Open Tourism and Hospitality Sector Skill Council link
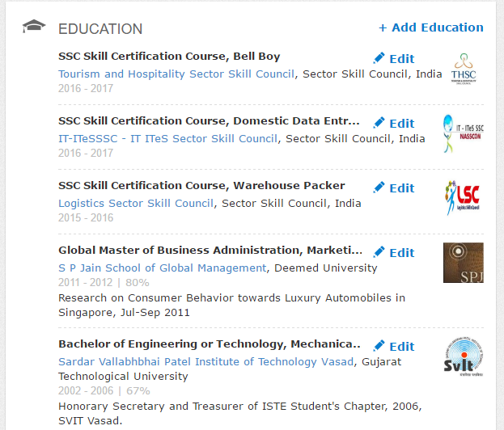 click(x=176, y=74)
